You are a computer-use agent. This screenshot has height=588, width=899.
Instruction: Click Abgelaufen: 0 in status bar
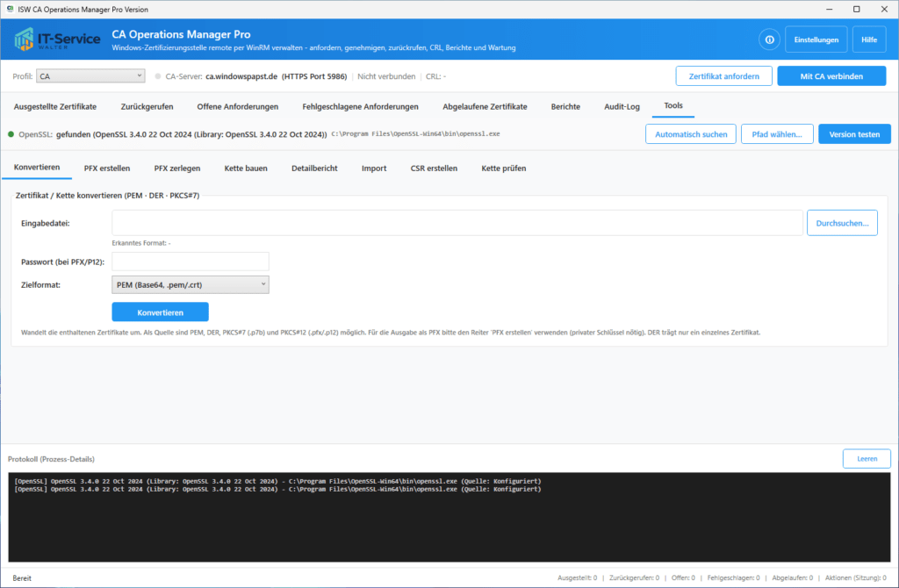pos(793,578)
